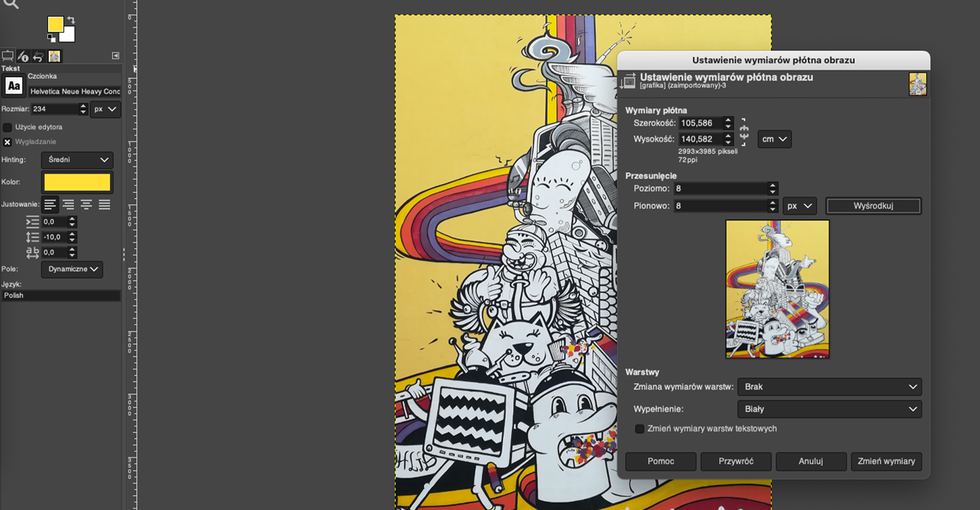Reset colors to default black and white

[51, 38]
